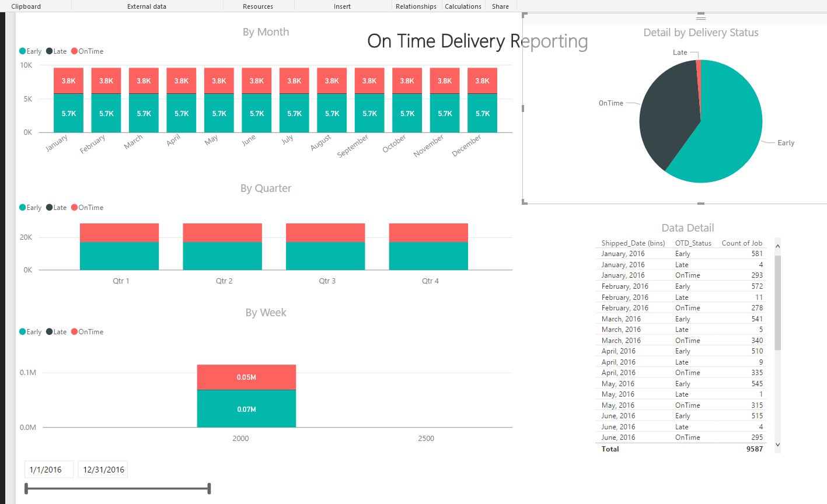The image size is (827, 504).
Task: Click the end date field showing 12/31/2016
Action: tap(103, 470)
